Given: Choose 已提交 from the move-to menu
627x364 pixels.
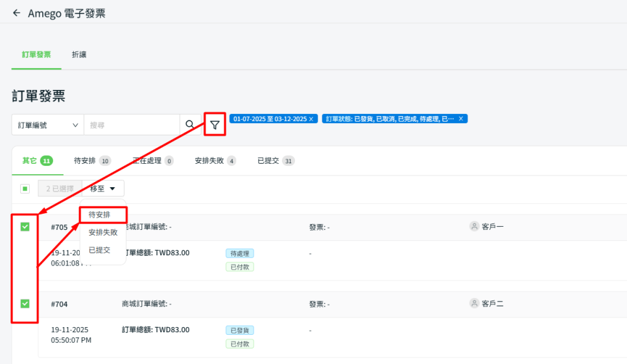Looking at the screenshot, I should pos(100,249).
